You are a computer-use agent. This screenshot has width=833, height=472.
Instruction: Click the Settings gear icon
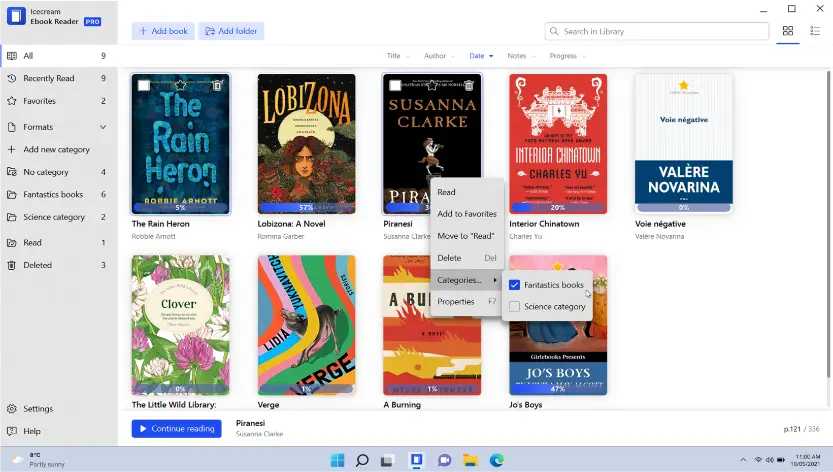[x=12, y=409]
